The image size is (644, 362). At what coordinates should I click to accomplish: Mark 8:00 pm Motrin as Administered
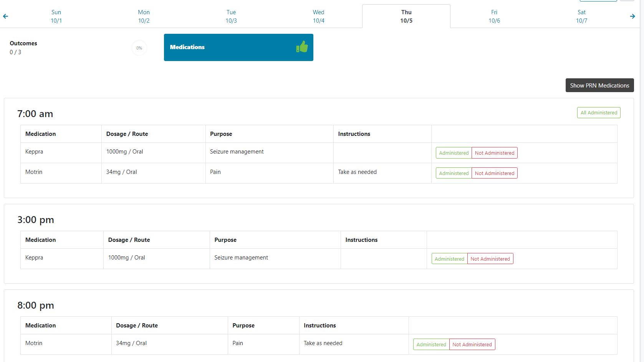coord(431,344)
